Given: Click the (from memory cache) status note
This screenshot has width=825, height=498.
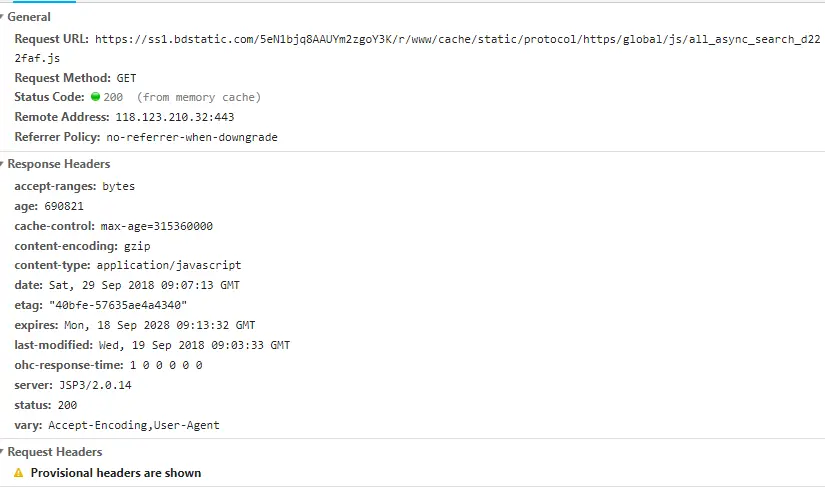Looking at the screenshot, I should [199, 97].
